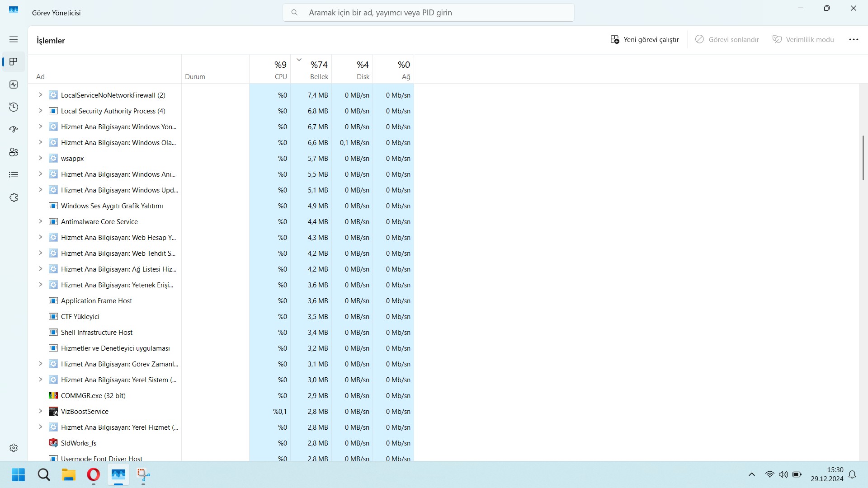The height and width of the screenshot is (488, 868).
Task: Open Opera browser from the taskbar
Action: click(94, 475)
